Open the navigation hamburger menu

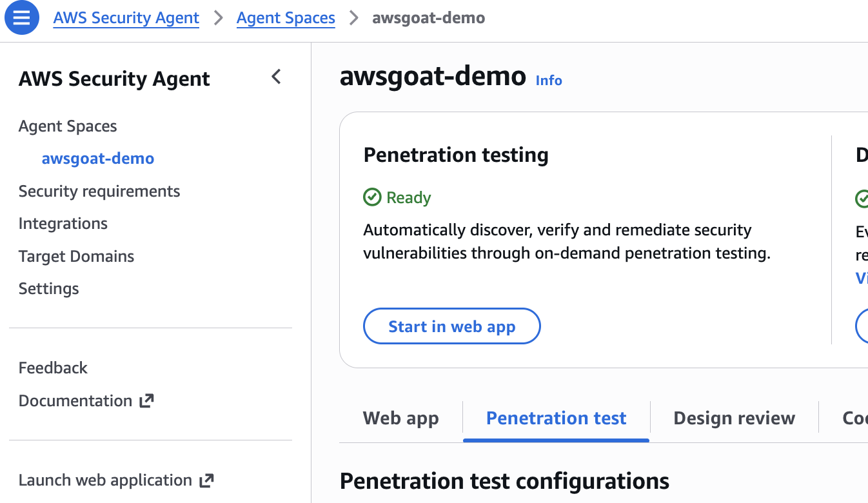point(21,17)
